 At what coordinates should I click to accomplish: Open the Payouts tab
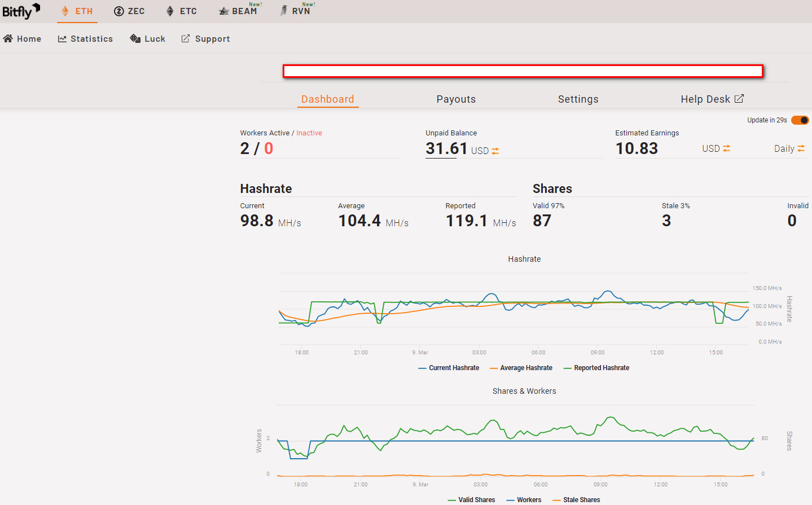click(456, 99)
